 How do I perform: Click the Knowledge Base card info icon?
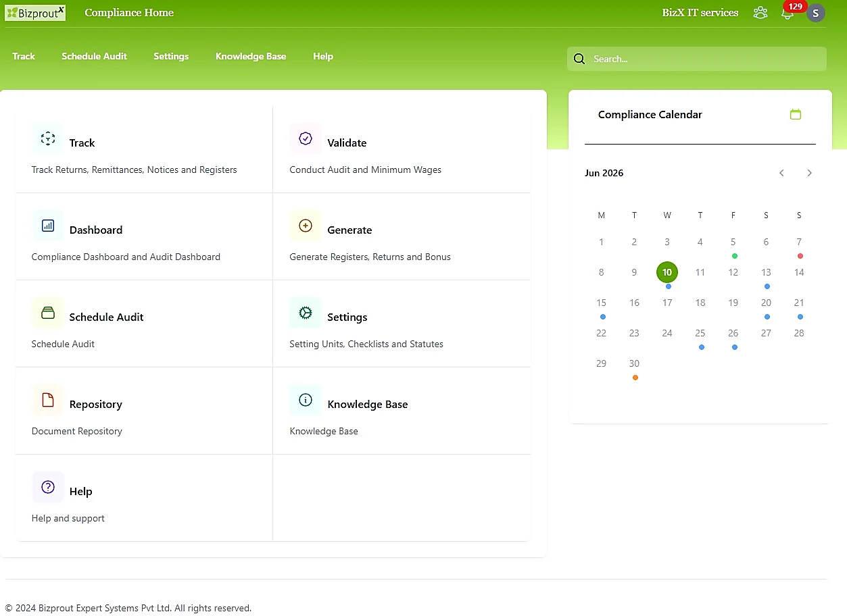click(x=306, y=400)
